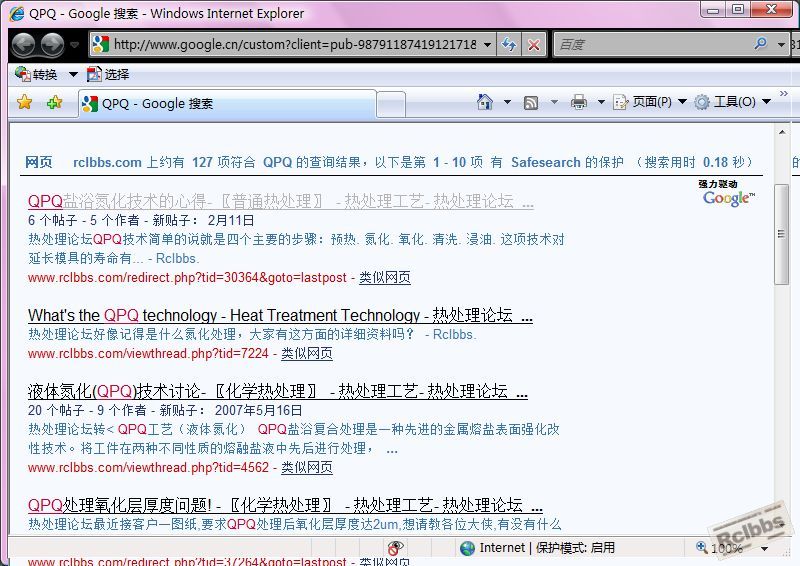Viewport: 800px width, 566px height.
Task: Click the text 20 个帖子 - 9 个作者
Action: (x=87, y=410)
